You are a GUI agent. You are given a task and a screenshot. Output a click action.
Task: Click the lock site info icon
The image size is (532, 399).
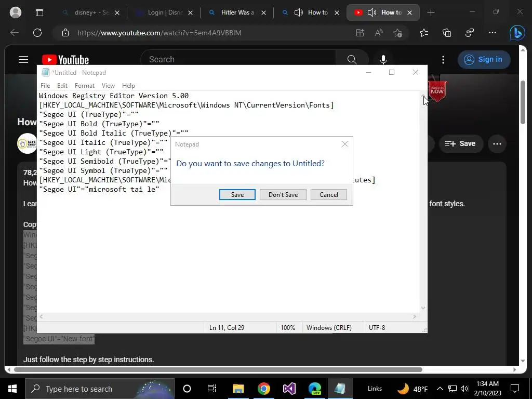(x=65, y=33)
